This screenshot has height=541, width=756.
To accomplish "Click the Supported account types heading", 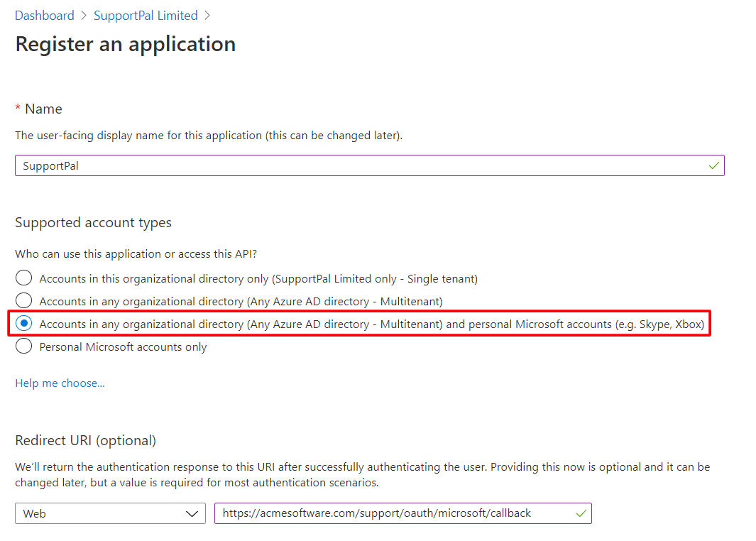I will tap(93, 223).
